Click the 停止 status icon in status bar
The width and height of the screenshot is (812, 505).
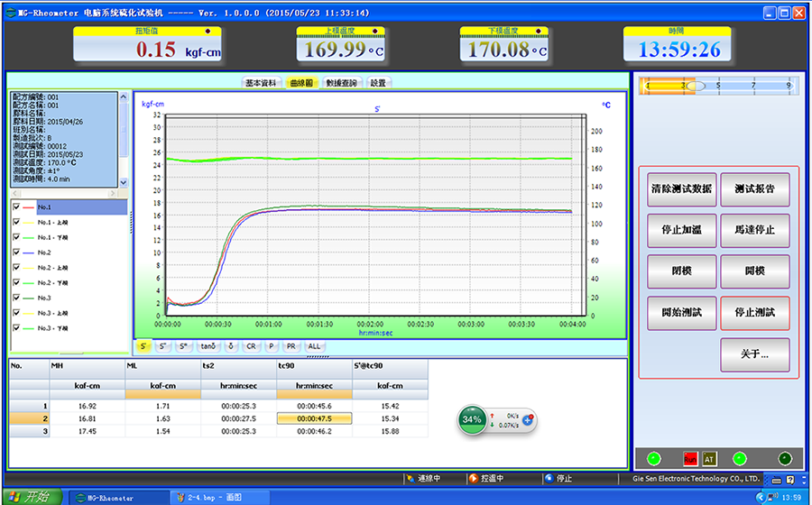[x=550, y=478]
